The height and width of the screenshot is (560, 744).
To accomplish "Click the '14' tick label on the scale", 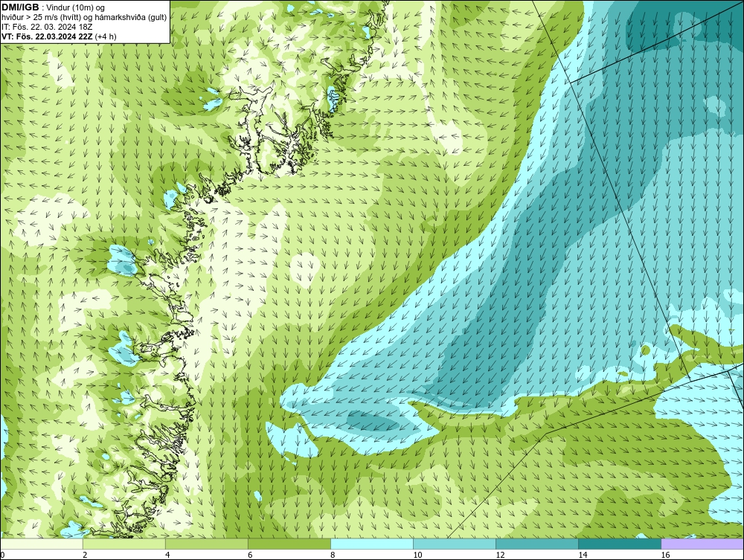I will click(x=583, y=555).
